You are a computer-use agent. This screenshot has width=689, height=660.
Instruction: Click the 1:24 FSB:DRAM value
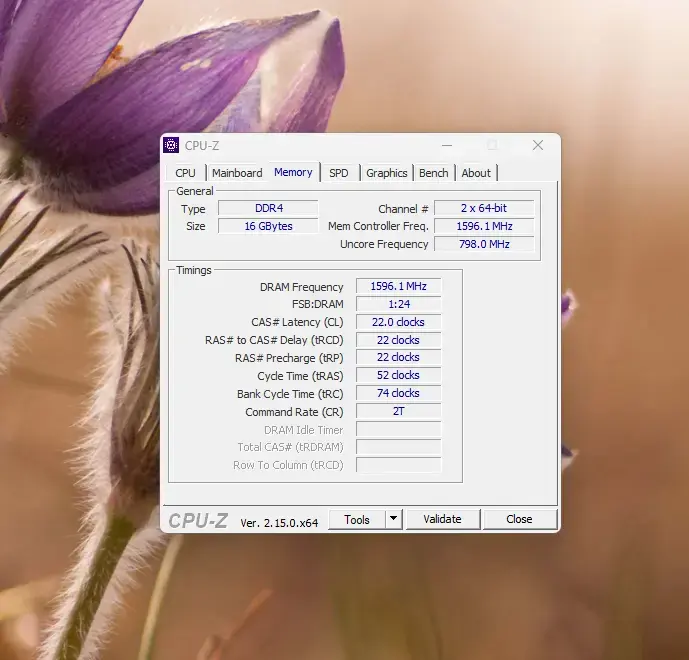pos(399,304)
